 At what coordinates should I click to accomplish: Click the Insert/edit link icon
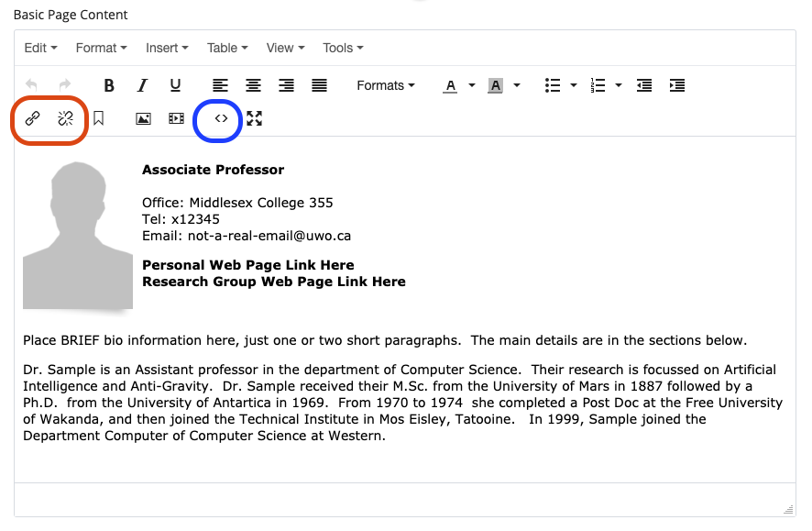pos(32,118)
